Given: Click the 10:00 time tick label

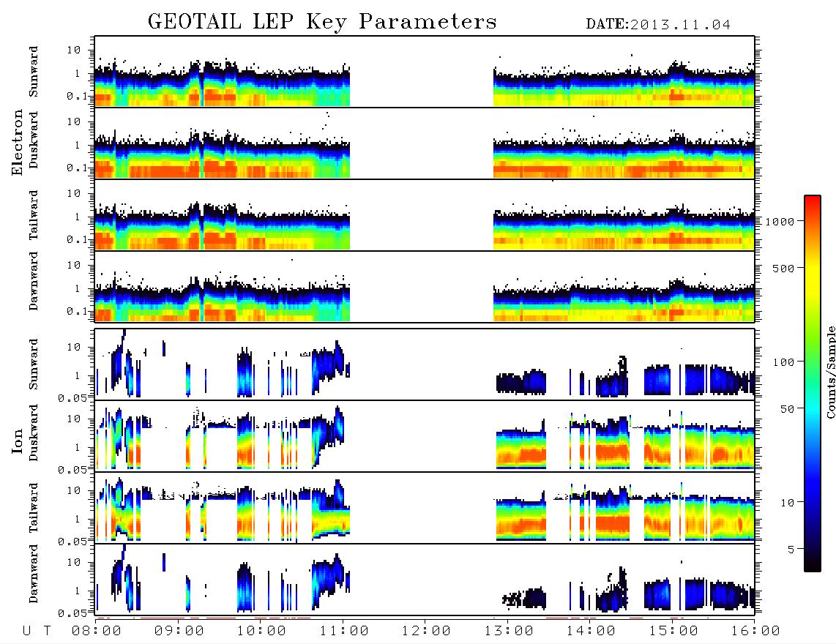Looking at the screenshot, I should (261, 632).
